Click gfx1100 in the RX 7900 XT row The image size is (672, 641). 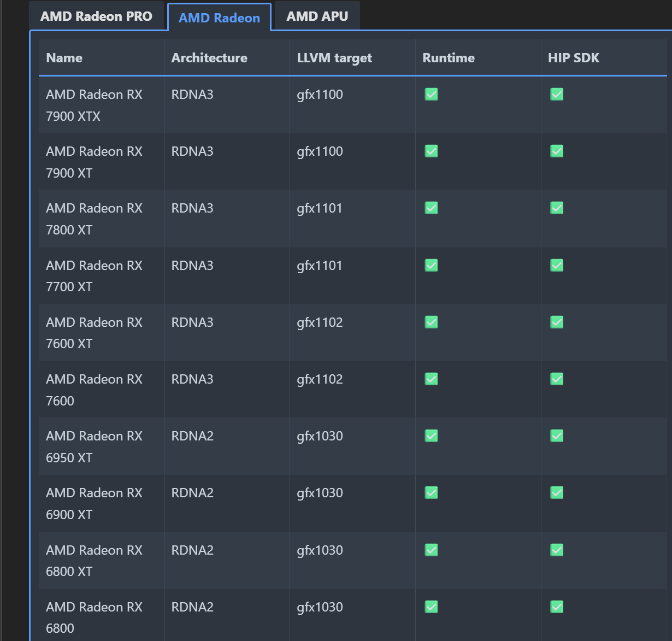[x=320, y=151]
